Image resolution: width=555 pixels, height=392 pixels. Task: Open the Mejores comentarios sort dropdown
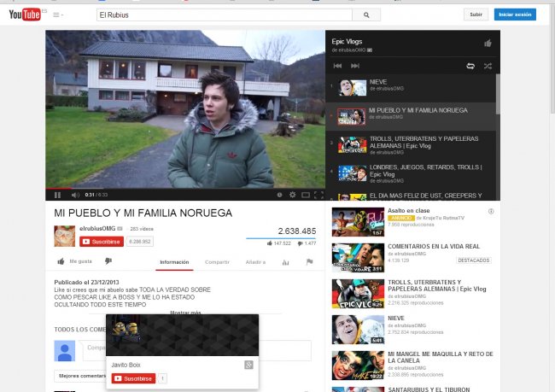tap(82, 376)
